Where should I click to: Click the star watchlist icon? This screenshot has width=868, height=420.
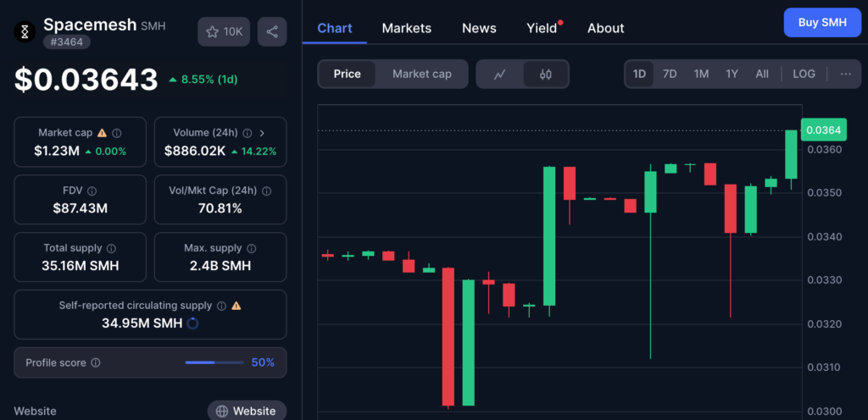pos(212,31)
